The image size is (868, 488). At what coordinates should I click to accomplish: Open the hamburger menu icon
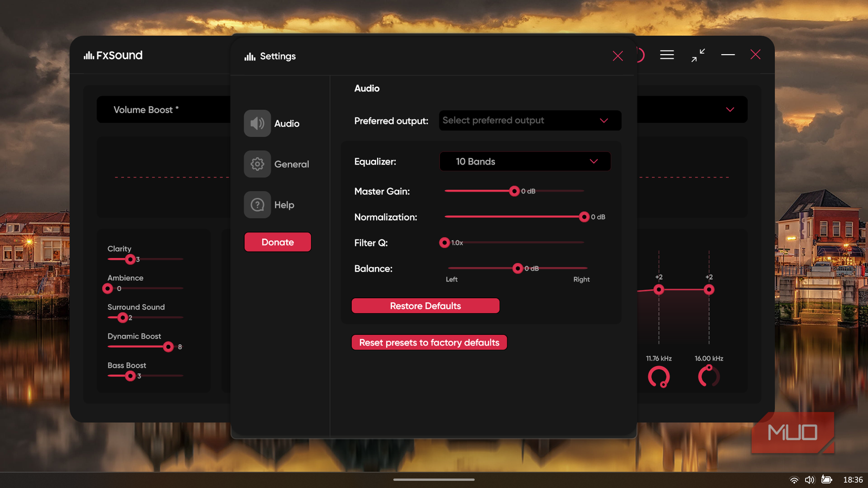tap(667, 54)
